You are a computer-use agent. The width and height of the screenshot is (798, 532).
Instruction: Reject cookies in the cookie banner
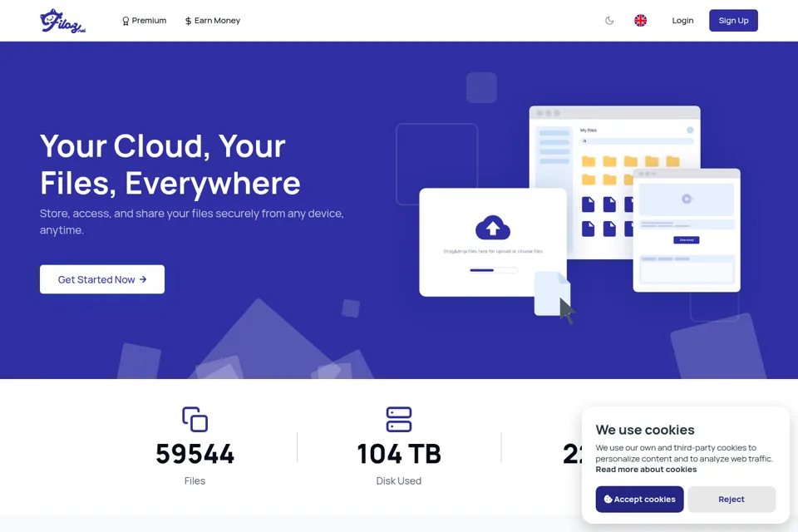(731, 499)
